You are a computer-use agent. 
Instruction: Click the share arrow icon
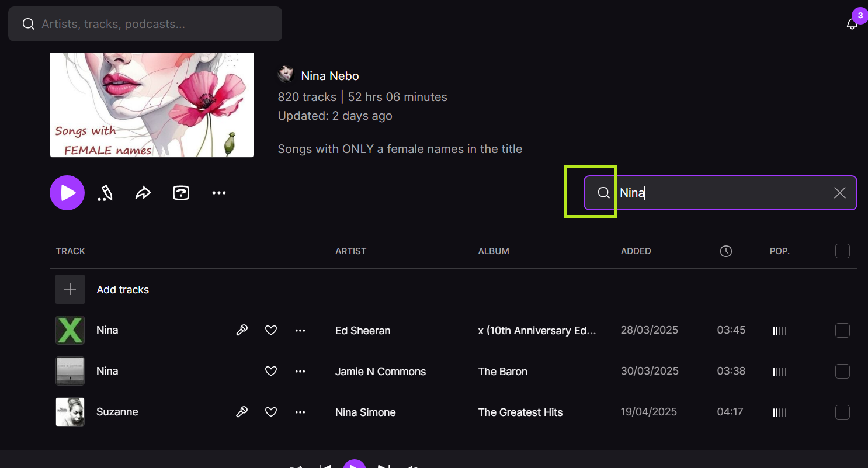(x=143, y=193)
